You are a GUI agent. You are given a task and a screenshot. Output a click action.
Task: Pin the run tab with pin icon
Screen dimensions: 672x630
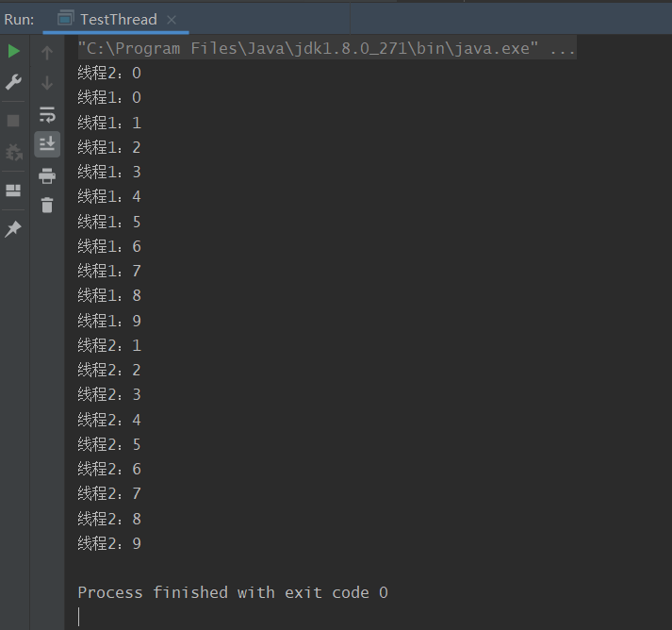(13, 228)
